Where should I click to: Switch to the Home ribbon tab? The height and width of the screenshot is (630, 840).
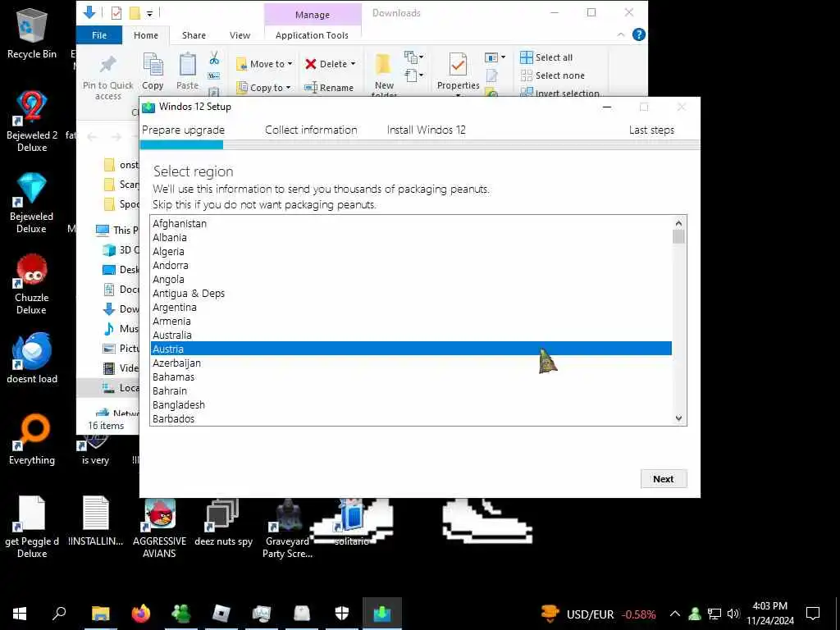(146, 35)
